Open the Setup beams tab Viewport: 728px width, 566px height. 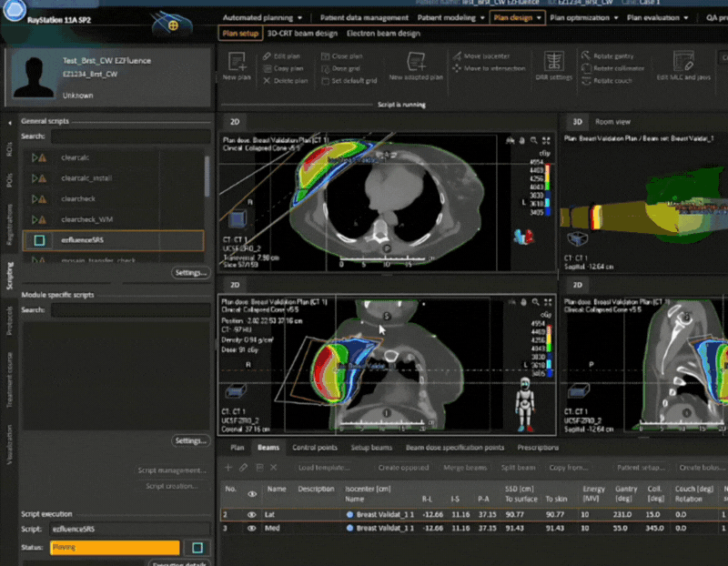click(x=371, y=448)
